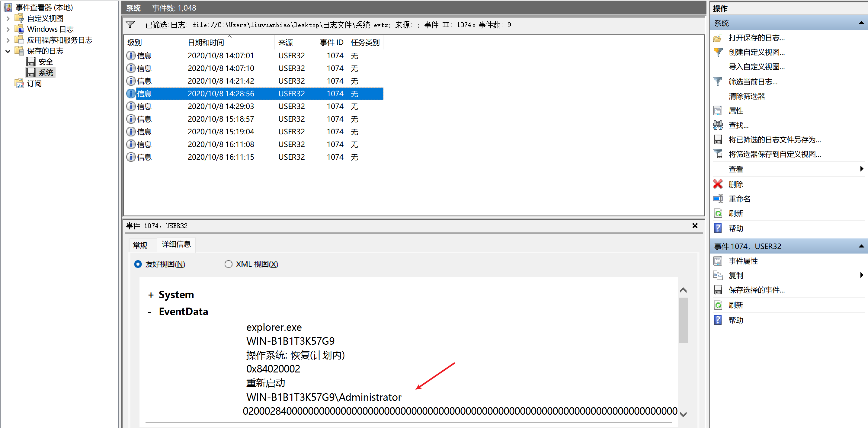Image resolution: width=868 pixels, height=428 pixels.
Task: Click the save filtered log file icon
Action: 718,139
